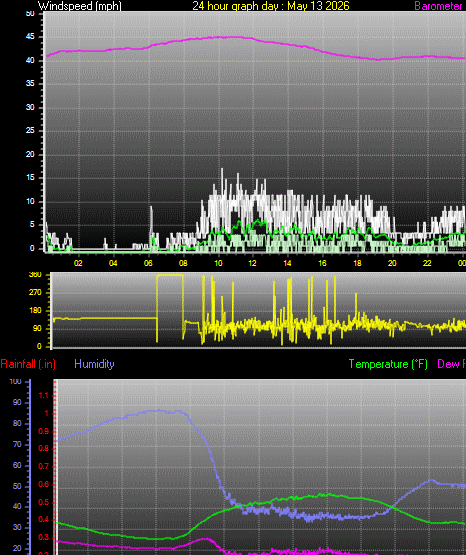Click the Dew Point legend label
Screen dimensions: 466x555
tap(451, 364)
